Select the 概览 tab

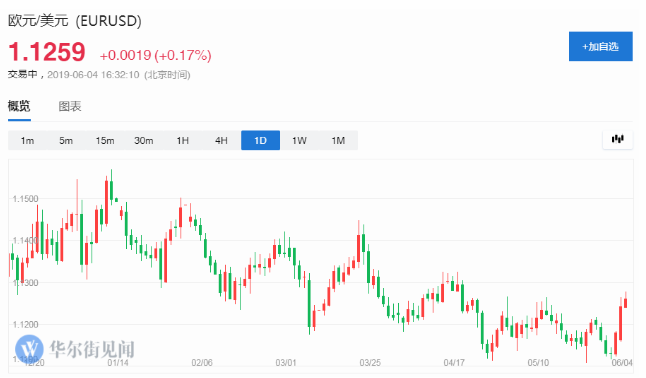pos(19,106)
